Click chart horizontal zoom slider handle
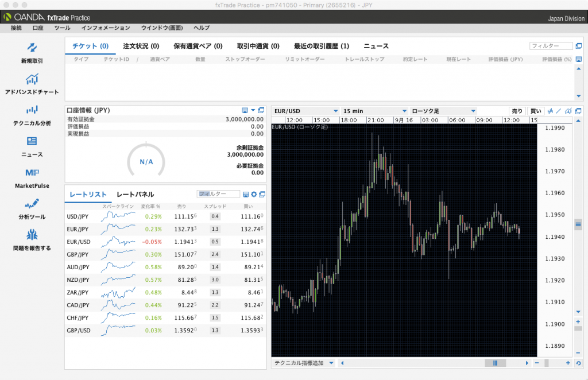The image size is (588, 380). [547, 363]
